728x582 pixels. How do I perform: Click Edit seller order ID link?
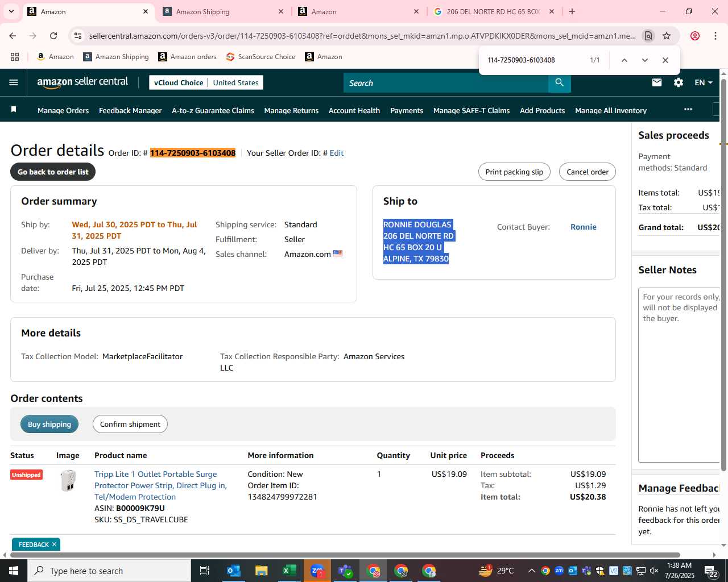click(x=337, y=153)
